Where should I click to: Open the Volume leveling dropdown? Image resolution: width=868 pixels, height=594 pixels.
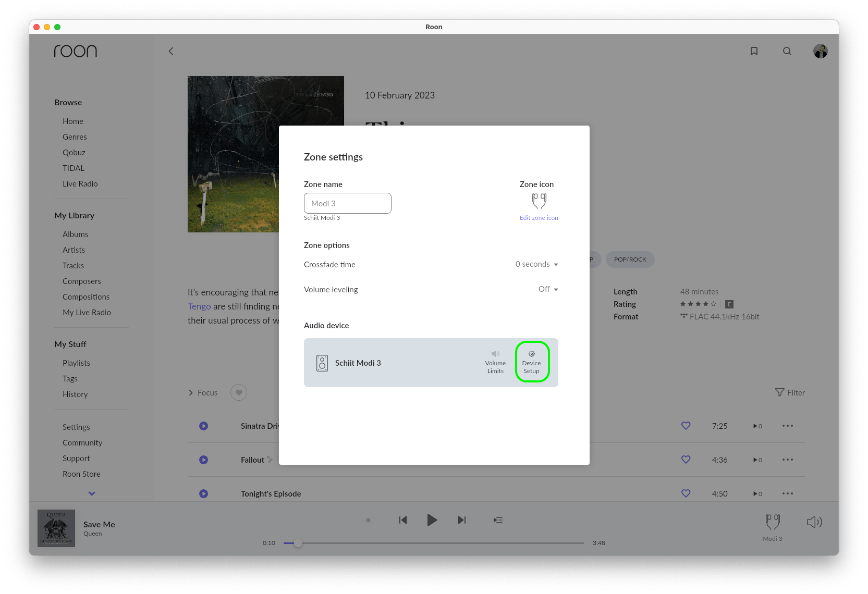pyautogui.click(x=548, y=289)
